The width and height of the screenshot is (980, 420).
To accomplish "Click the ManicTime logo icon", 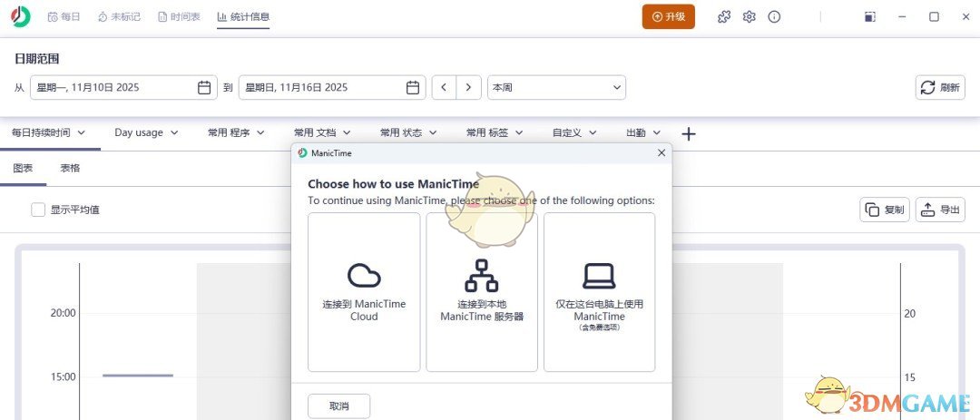I will coord(20,16).
